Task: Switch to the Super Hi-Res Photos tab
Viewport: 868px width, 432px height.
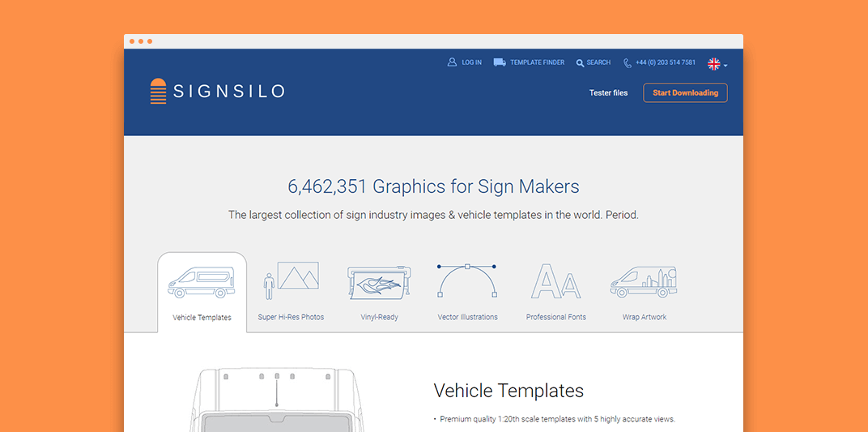Action: (291, 318)
